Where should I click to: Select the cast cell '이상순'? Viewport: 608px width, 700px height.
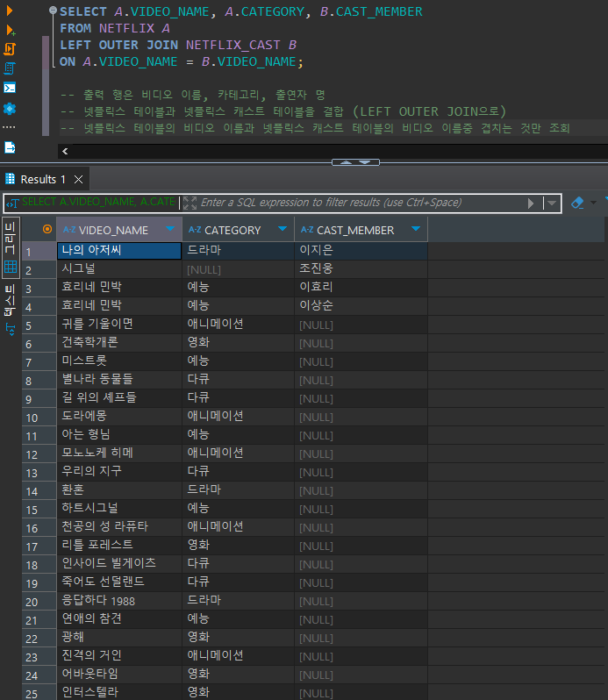pyautogui.click(x=361, y=306)
